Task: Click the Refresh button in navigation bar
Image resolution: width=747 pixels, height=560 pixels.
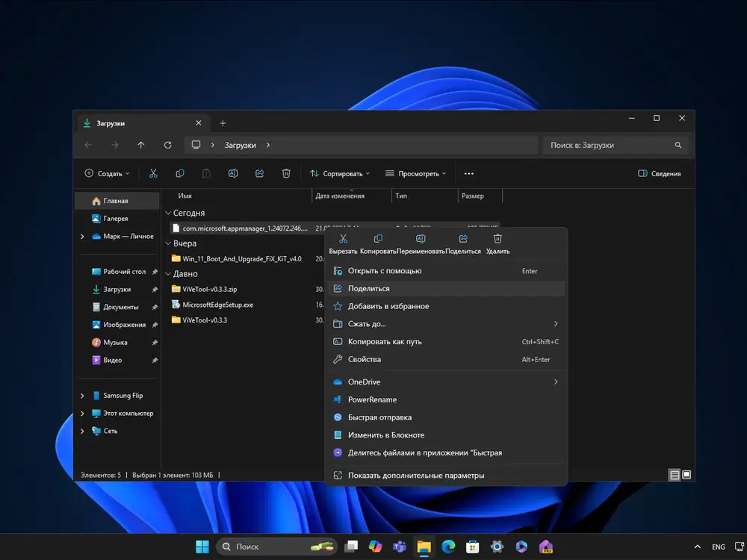Action: [167, 145]
